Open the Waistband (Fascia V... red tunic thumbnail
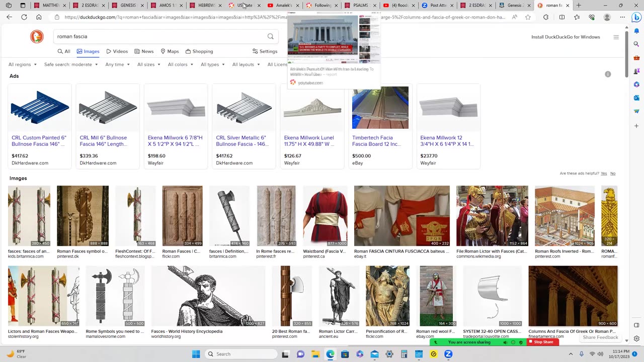Image resolution: width=644 pixels, height=362 pixels. tap(325, 216)
